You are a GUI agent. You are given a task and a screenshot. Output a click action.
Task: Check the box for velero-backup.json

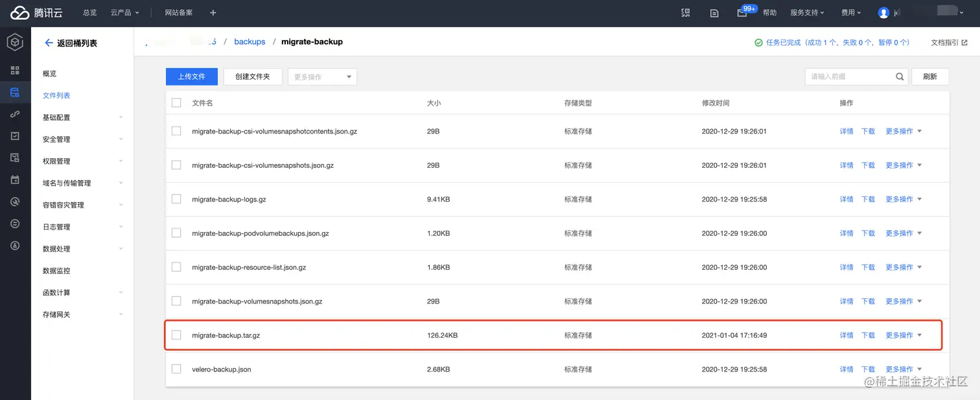pyautogui.click(x=176, y=369)
